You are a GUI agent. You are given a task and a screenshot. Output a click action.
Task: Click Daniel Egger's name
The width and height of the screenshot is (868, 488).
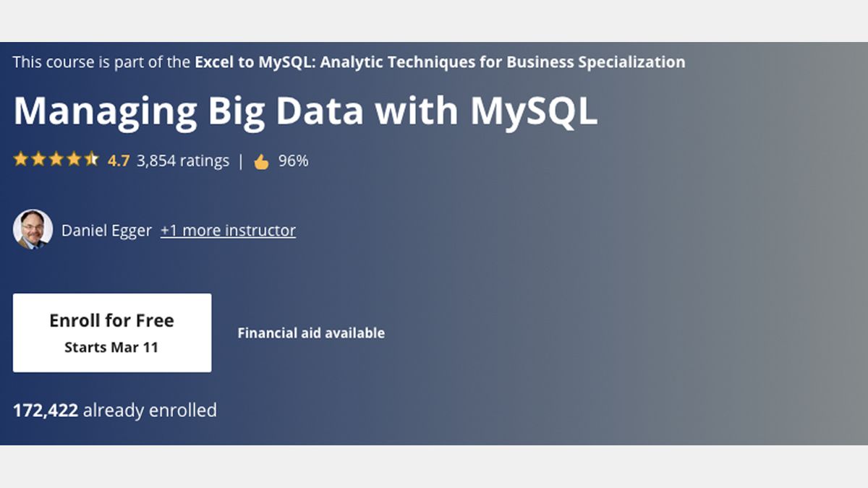point(106,230)
